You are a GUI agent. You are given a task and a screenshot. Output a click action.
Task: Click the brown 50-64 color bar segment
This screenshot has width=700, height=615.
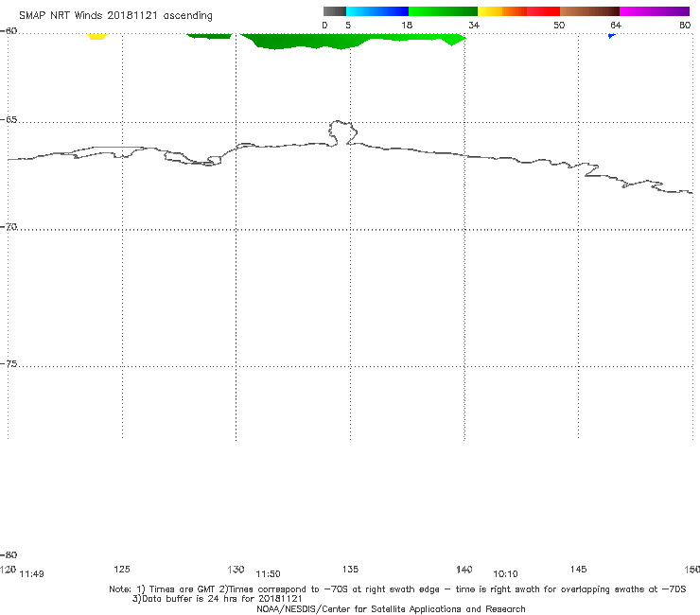589,11
